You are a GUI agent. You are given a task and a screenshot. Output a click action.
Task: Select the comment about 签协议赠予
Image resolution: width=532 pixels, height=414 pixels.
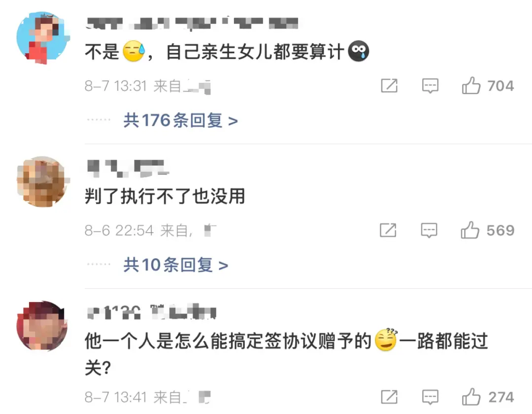pos(286,354)
